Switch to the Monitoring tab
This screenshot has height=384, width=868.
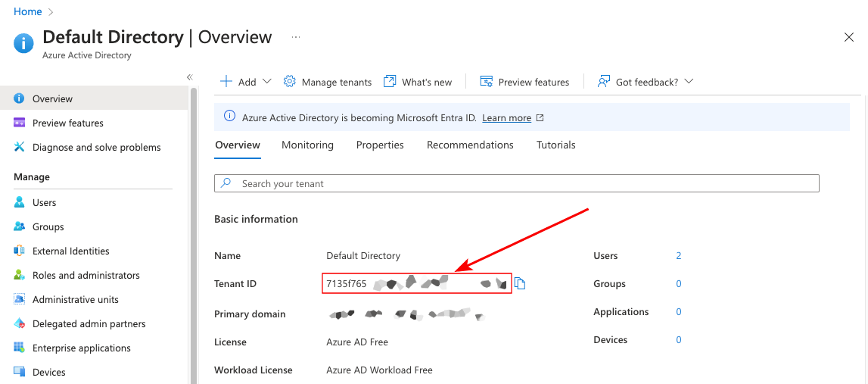coord(307,145)
